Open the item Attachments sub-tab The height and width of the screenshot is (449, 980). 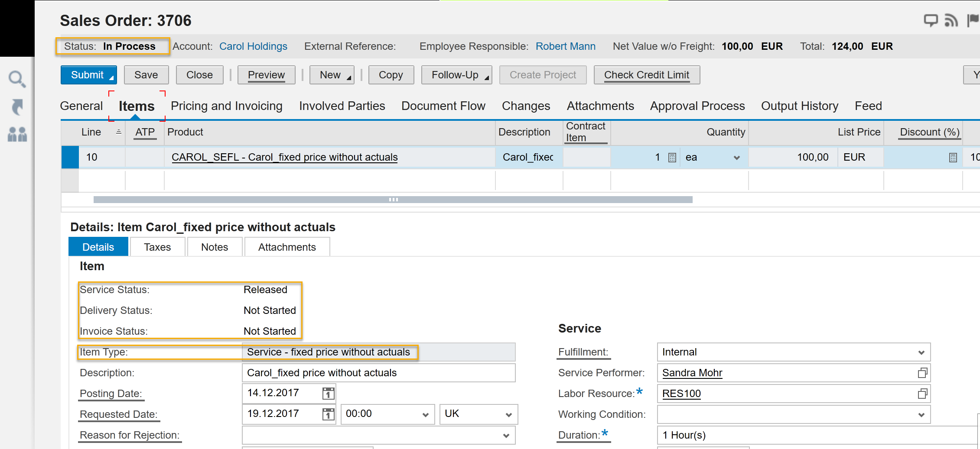tap(287, 247)
